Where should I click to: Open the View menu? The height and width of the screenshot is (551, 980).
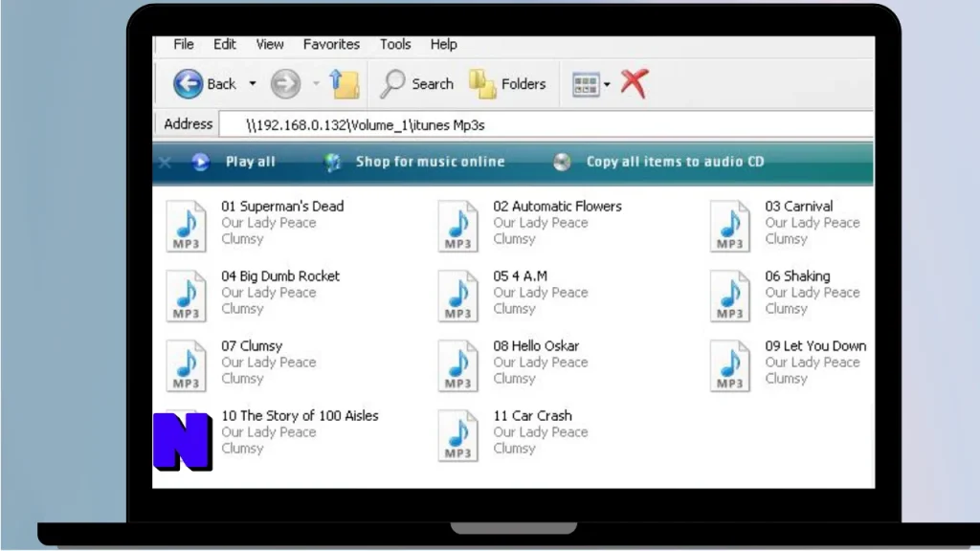[x=270, y=44]
